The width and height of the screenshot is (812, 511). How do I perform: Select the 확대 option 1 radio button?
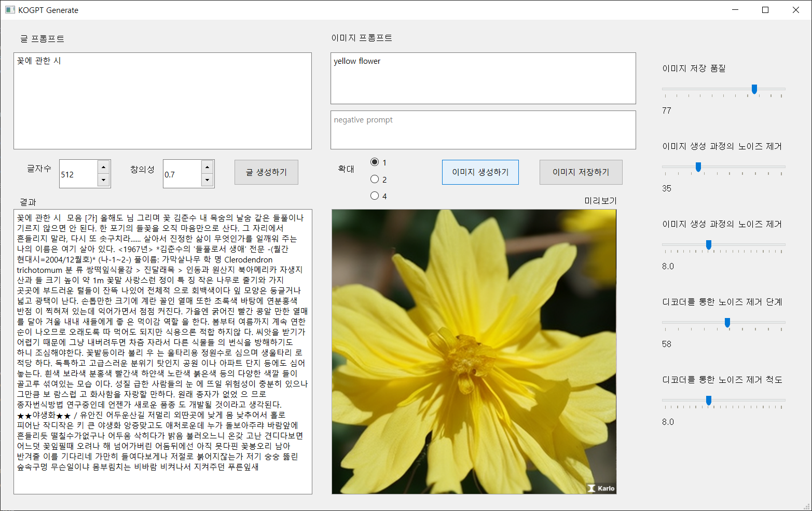[x=375, y=162]
